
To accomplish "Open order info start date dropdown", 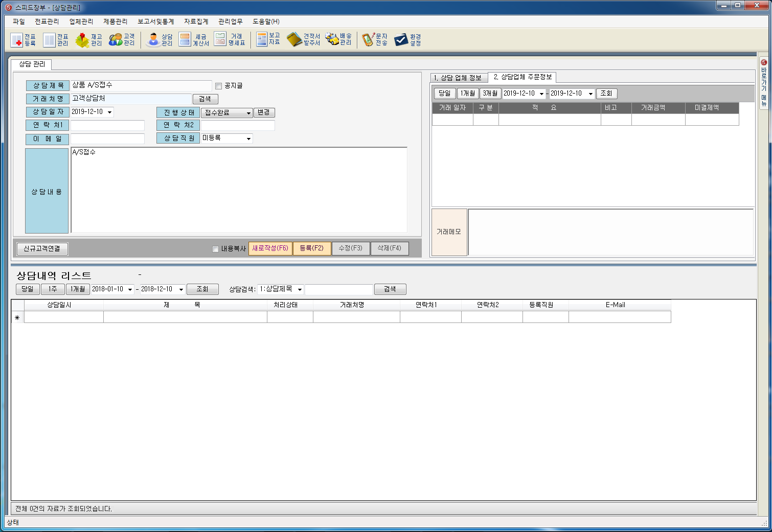I will [x=541, y=94].
